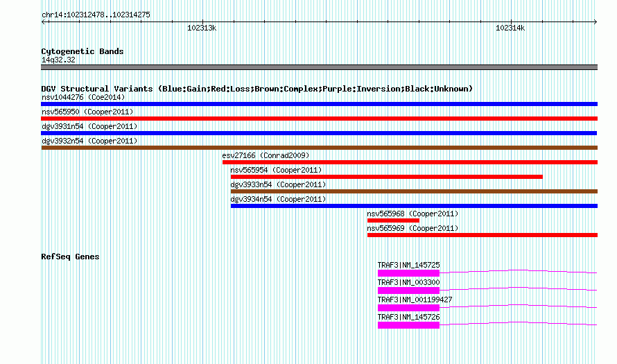
Task: Click the left arrow at the ruler start
Action: point(44,22)
